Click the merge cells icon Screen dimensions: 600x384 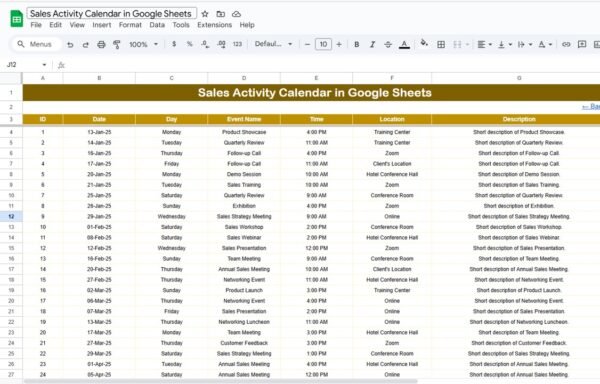(x=457, y=44)
